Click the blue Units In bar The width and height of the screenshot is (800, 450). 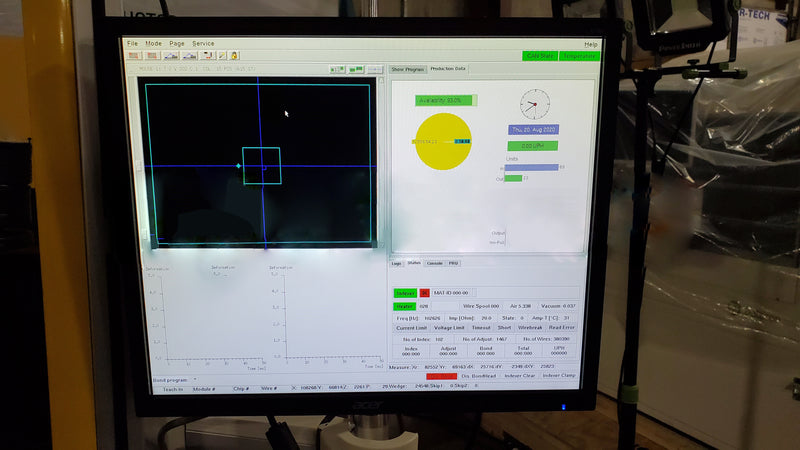[x=531, y=167]
